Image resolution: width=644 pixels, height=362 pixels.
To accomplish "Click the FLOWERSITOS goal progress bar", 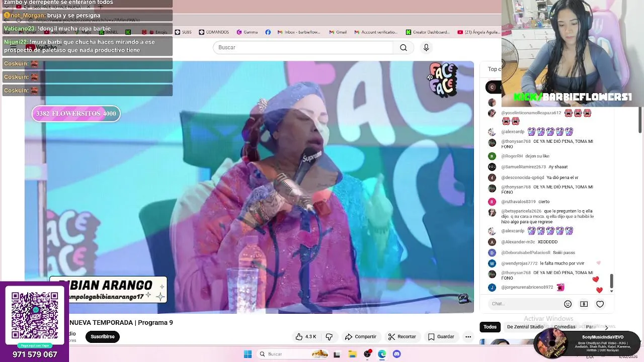I will point(76,114).
